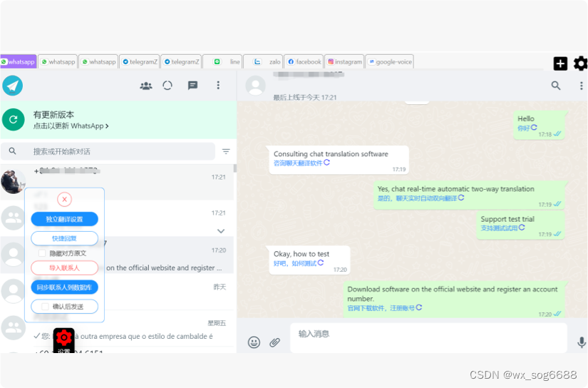This screenshot has height=388, width=588.
Task: Retranslate the Okay, how to test message
Action: pyautogui.click(x=321, y=262)
